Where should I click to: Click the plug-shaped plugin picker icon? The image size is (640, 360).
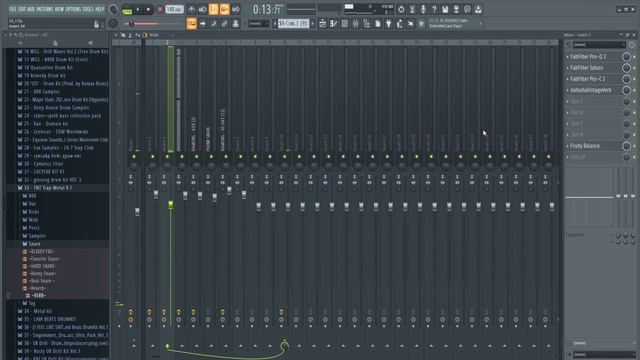click(389, 24)
